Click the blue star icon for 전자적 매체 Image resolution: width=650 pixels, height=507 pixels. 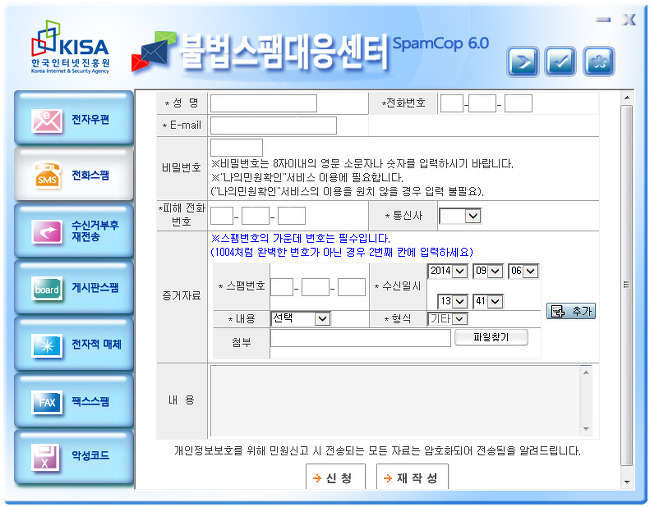47,345
